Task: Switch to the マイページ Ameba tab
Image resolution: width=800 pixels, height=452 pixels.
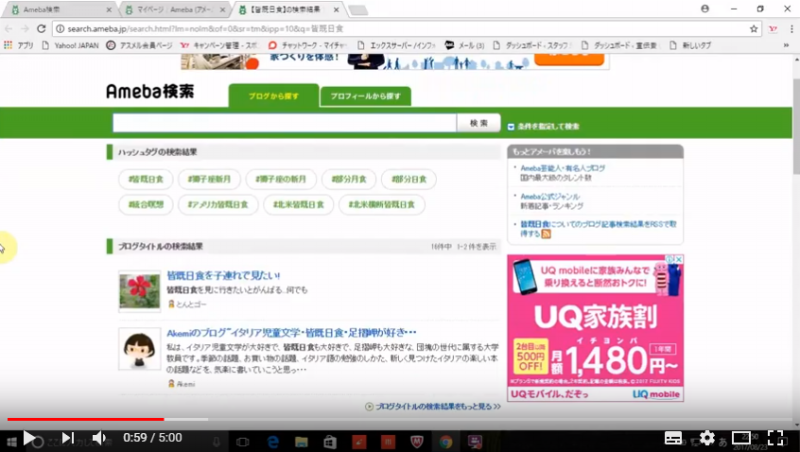Action: (174, 10)
